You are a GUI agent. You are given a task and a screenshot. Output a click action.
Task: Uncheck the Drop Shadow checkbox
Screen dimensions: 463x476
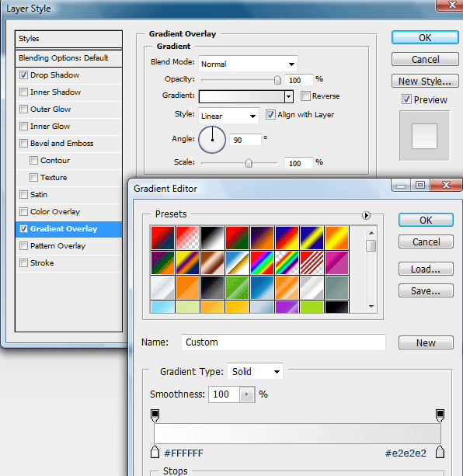(23, 75)
